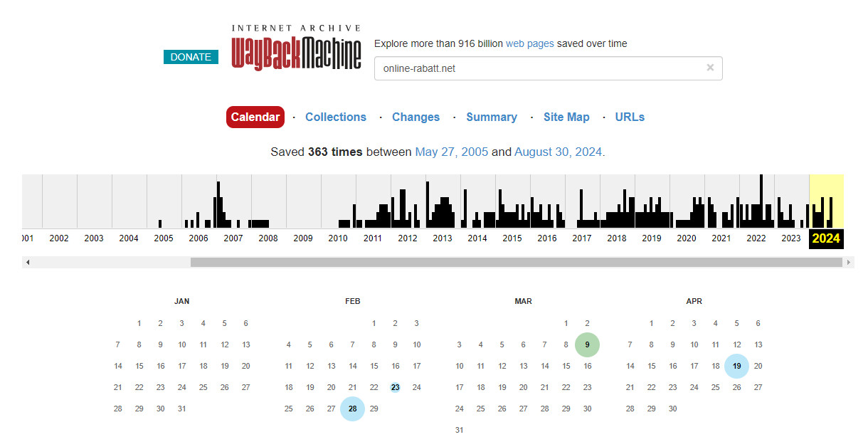Image resolution: width=868 pixels, height=442 pixels.
Task: Click the DONATE button
Action: point(191,57)
